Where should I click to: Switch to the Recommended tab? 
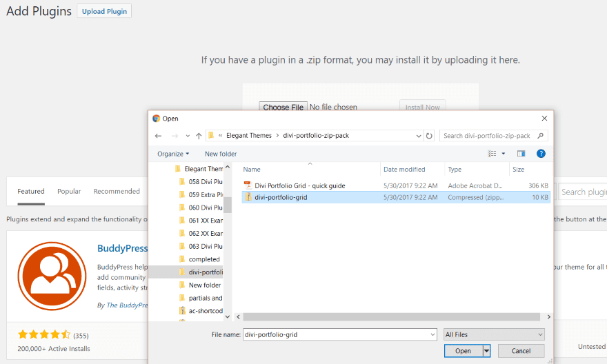pos(117,192)
